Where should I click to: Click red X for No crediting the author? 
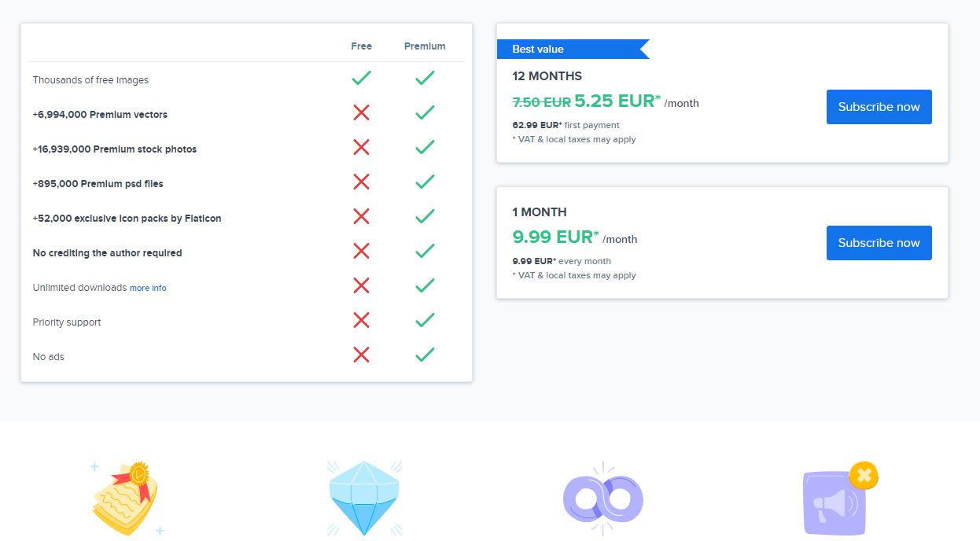click(x=361, y=251)
